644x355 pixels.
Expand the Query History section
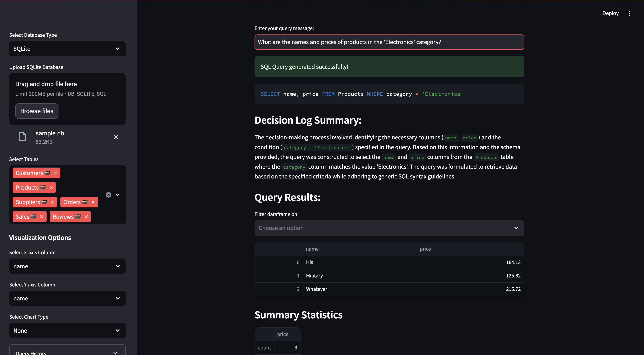pos(67,352)
